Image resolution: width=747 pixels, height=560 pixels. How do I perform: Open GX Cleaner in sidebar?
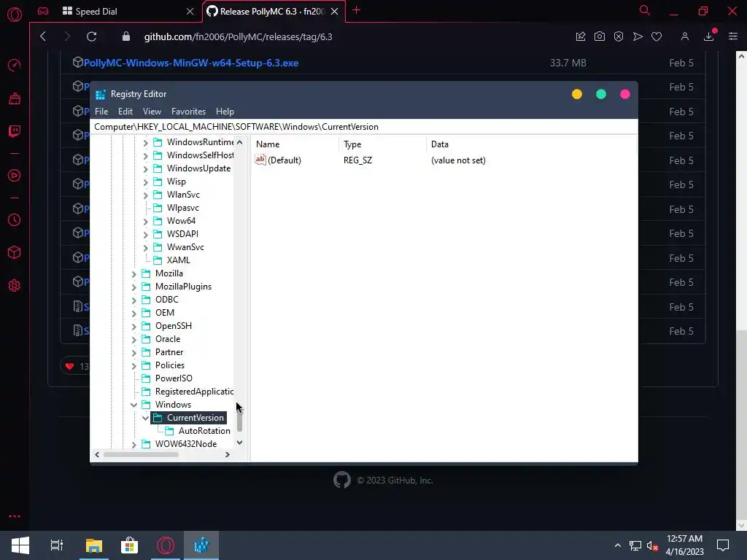click(15, 98)
